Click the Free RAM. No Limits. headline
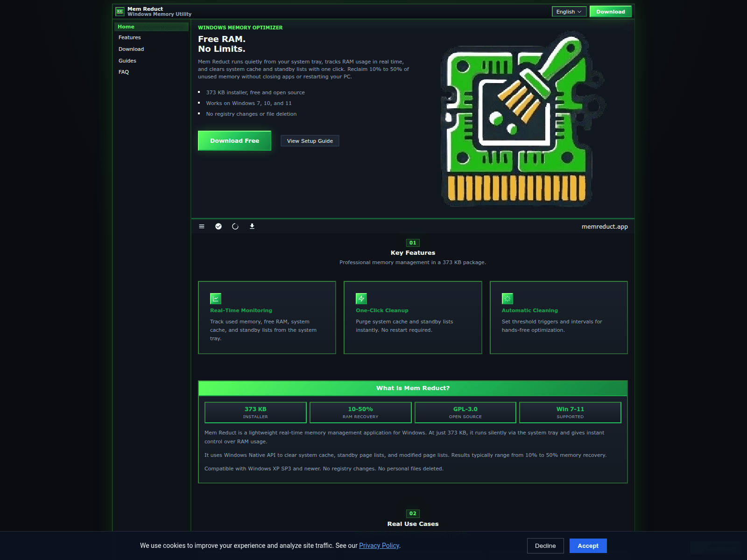Screen dimensions: 747x560 point(222,44)
